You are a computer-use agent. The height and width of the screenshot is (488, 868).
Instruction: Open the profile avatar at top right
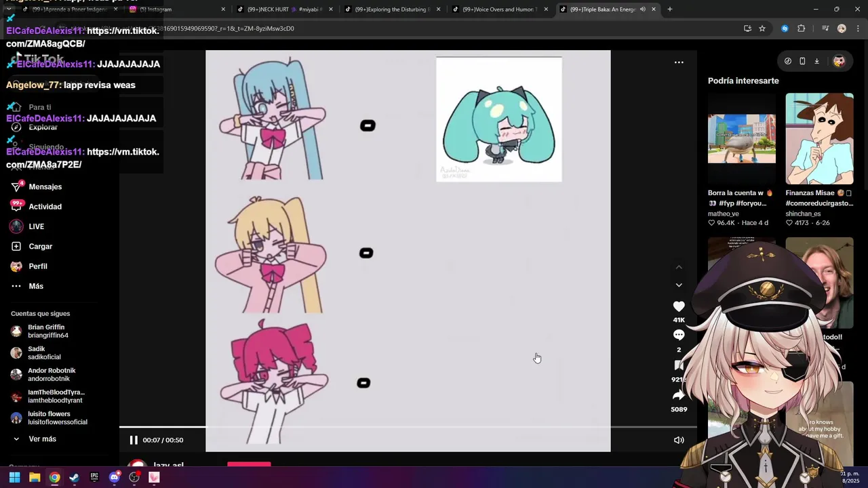click(839, 61)
